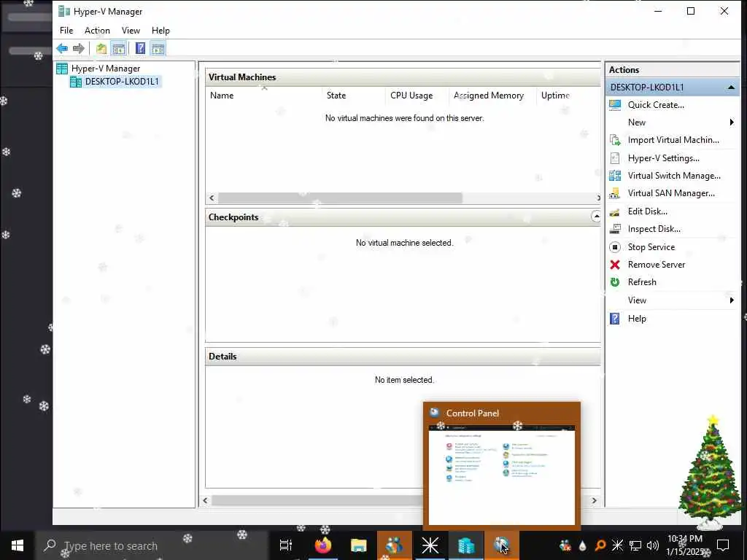Click the white snowflake app taskbar icon
This screenshot has width=747, height=560.
click(x=430, y=545)
